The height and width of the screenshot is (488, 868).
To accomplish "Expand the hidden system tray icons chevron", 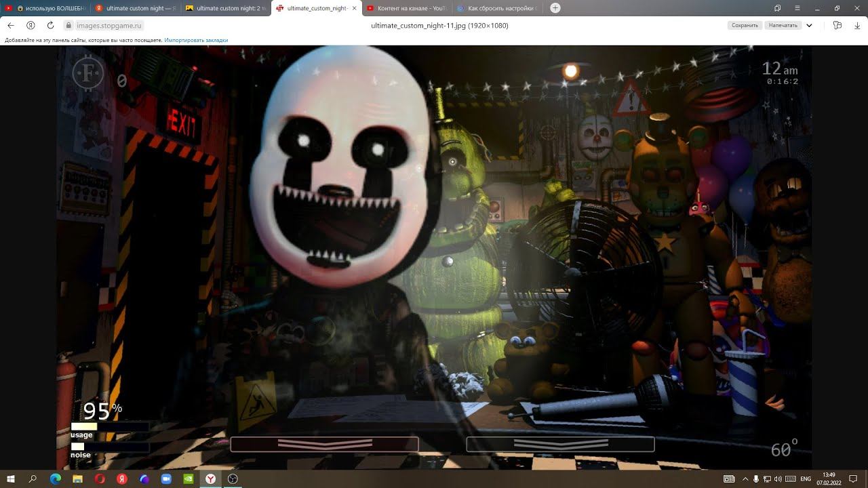I will pyautogui.click(x=746, y=479).
